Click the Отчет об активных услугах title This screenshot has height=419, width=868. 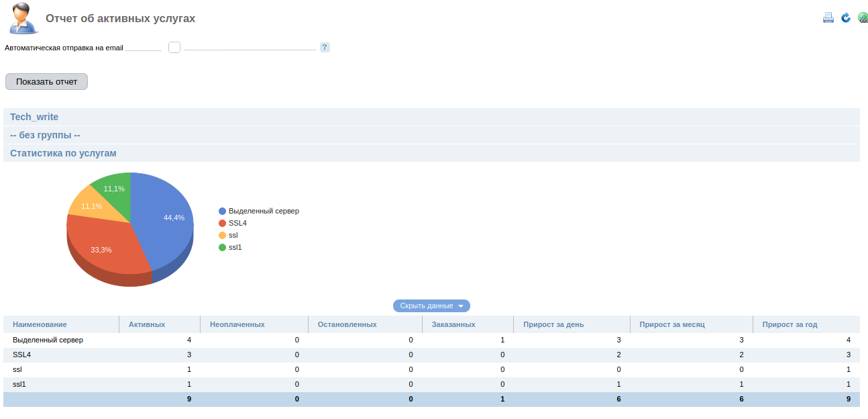(x=121, y=19)
